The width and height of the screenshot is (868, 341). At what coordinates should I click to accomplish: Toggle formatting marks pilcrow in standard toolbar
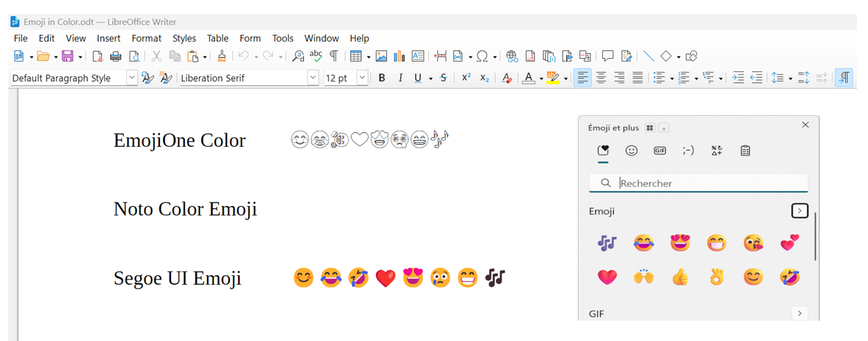coord(334,57)
